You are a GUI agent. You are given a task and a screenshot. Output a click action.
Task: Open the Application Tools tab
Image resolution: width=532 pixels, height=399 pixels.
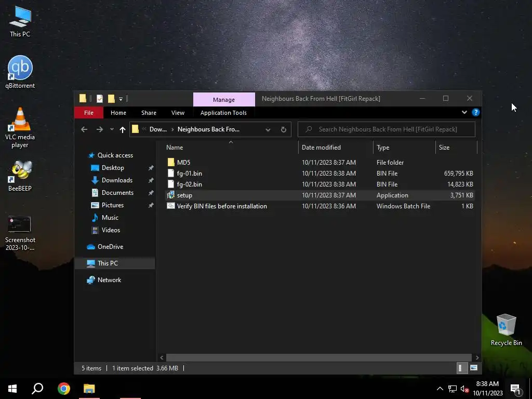point(223,113)
